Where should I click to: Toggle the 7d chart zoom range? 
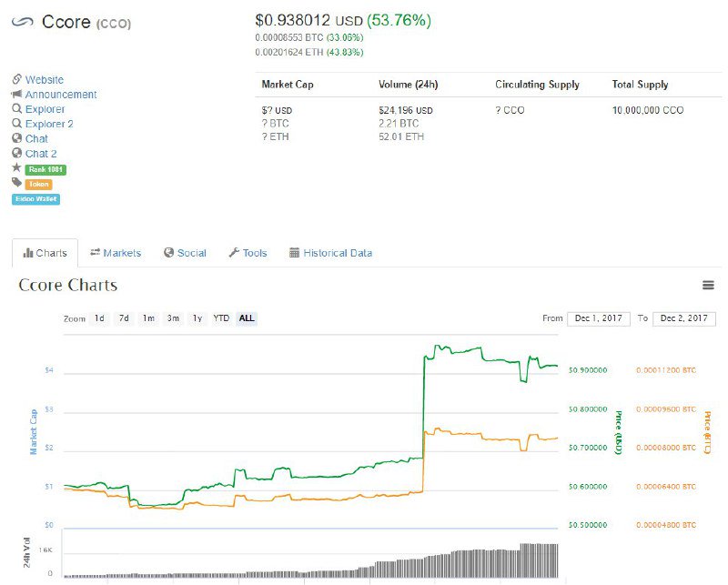(126, 319)
